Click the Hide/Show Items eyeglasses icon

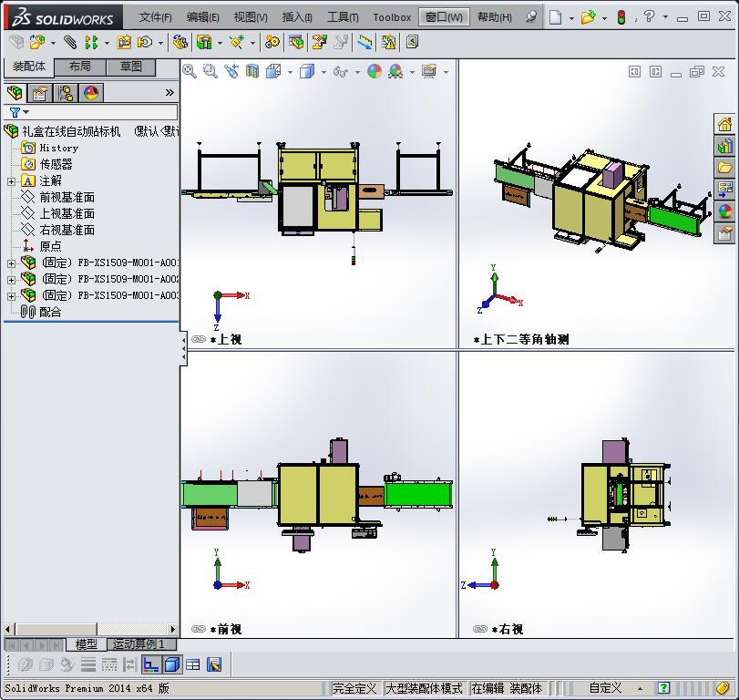(340, 71)
